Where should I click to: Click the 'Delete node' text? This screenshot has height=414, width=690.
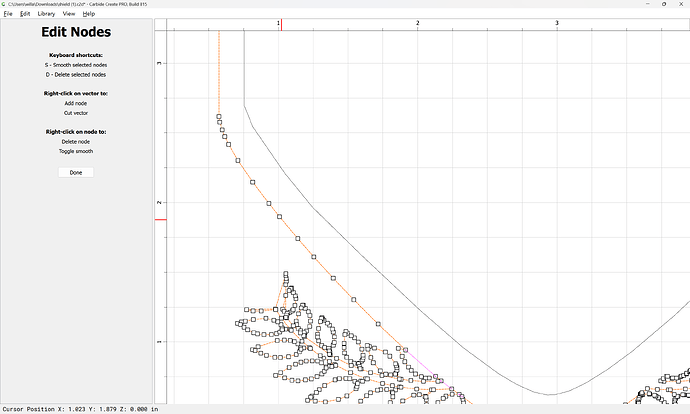76,142
